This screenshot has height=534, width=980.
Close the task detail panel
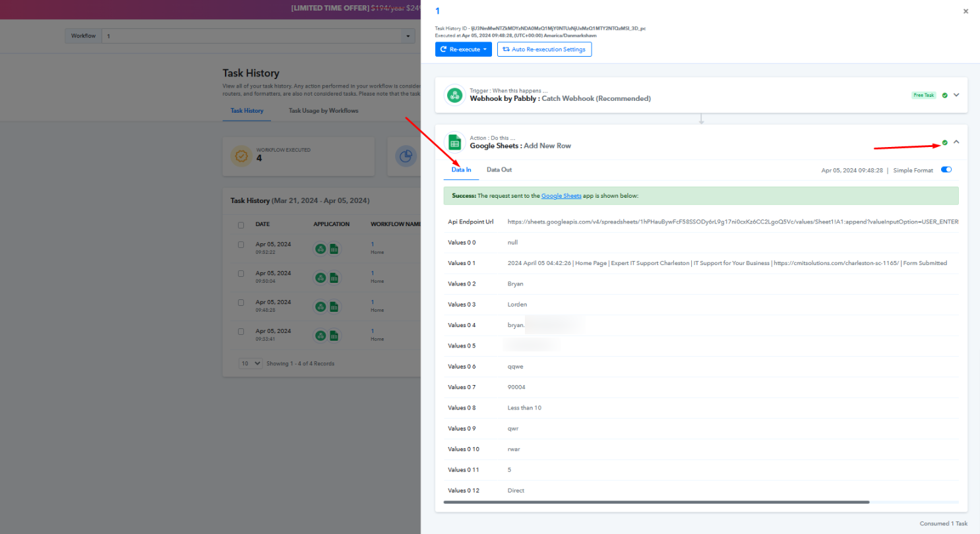point(966,11)
